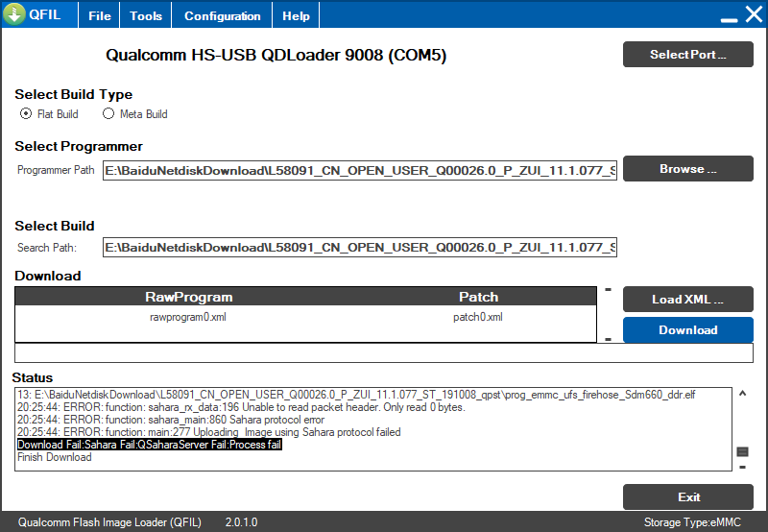Open the Configuration menu
The height and width of the screenshot is (532, 768).
point(222,15)
